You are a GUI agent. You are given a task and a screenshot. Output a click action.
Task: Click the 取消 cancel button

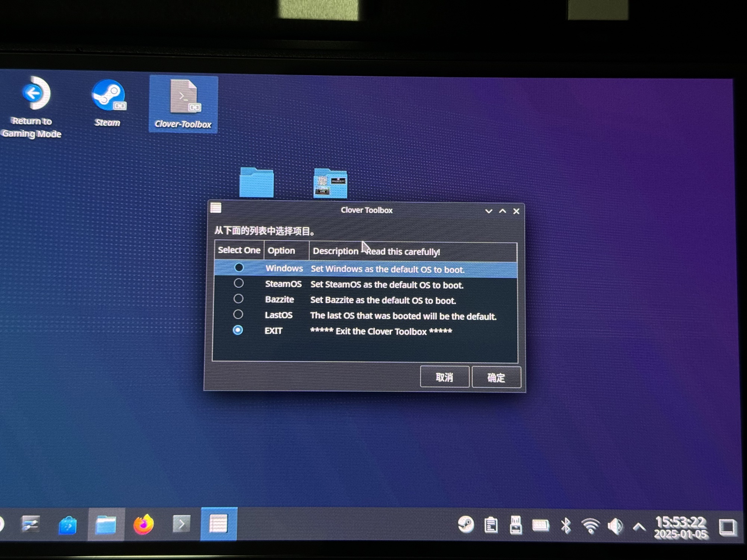(444, 377)
